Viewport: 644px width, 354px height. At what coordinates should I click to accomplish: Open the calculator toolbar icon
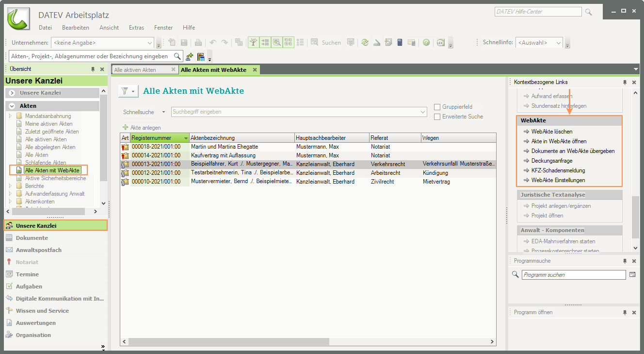click(x=400, y=43)
